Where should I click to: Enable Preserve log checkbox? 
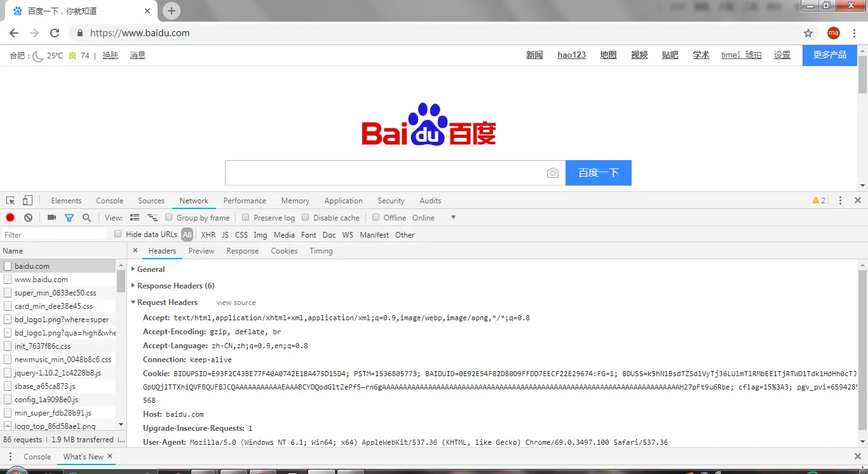[x=246, y=217]
